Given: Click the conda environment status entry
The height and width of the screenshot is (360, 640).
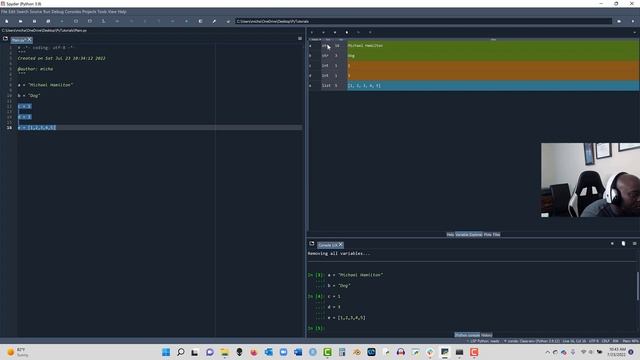Looking at the screenshot, I should coord(532,341).
